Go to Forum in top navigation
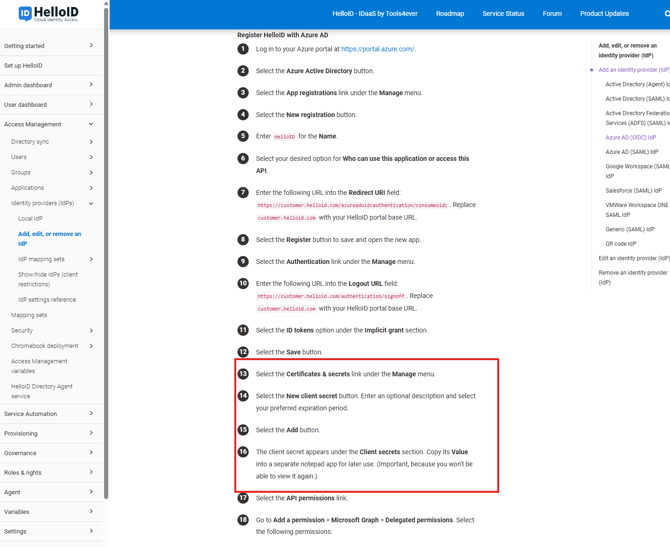Screen dimensions: 670x547 click(x=552, y=14)
